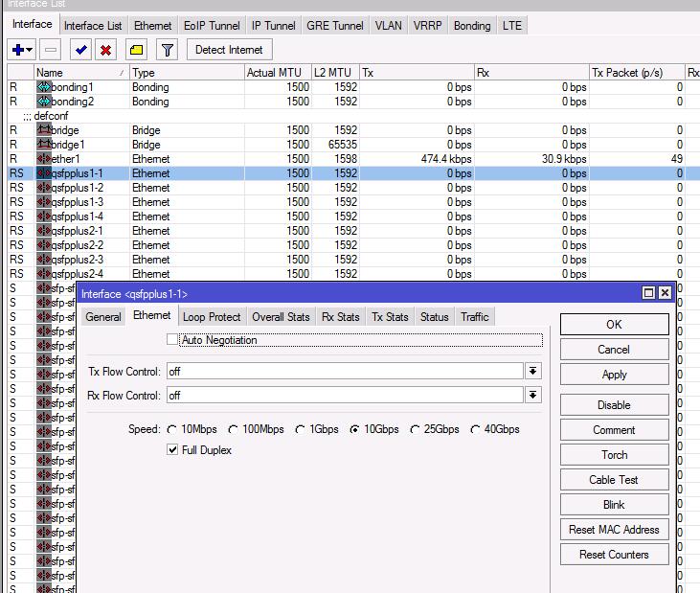
Task: Switch to the Overall Stats tab
Action: pos(281,317)
